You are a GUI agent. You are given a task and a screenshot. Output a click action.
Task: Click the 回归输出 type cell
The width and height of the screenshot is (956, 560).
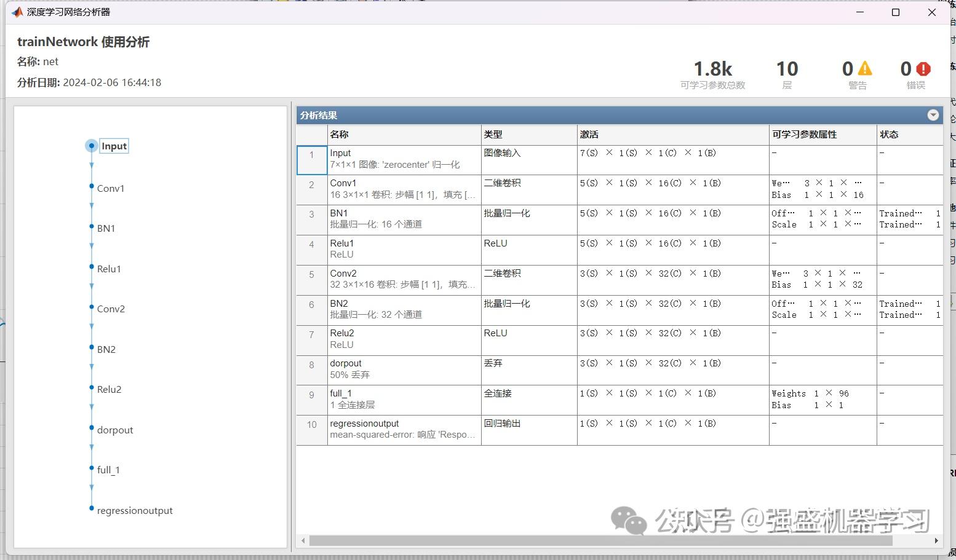529,430
